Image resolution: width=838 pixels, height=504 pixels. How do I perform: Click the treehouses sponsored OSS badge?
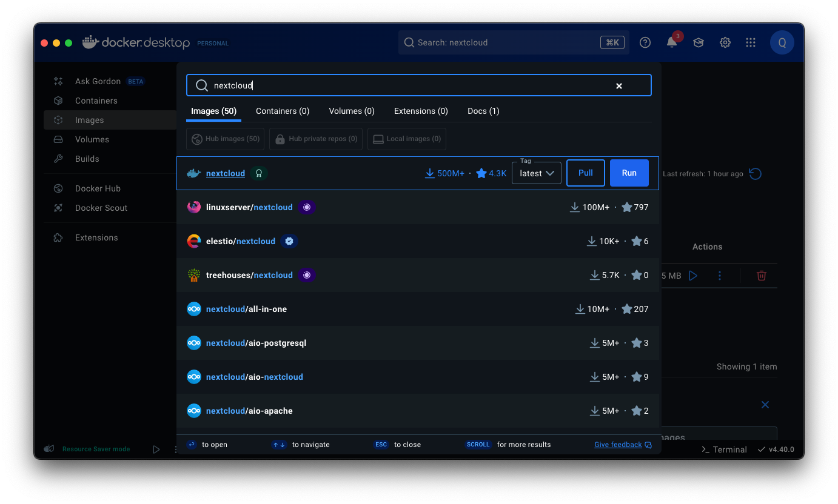306,275
